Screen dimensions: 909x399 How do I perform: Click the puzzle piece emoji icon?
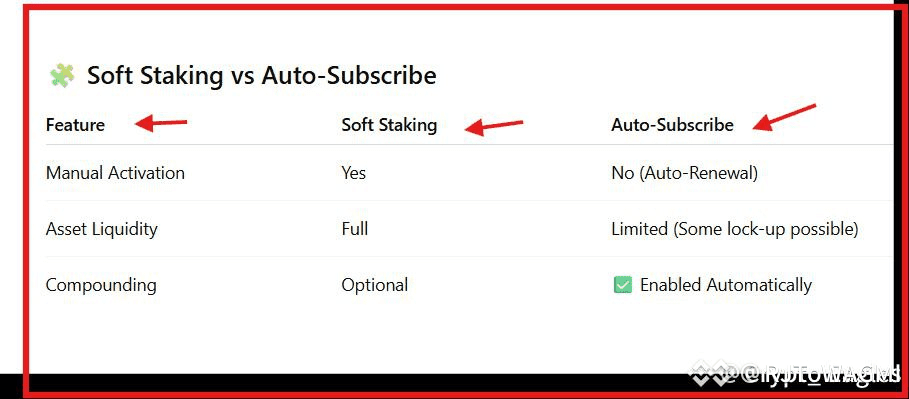[62, 75]
